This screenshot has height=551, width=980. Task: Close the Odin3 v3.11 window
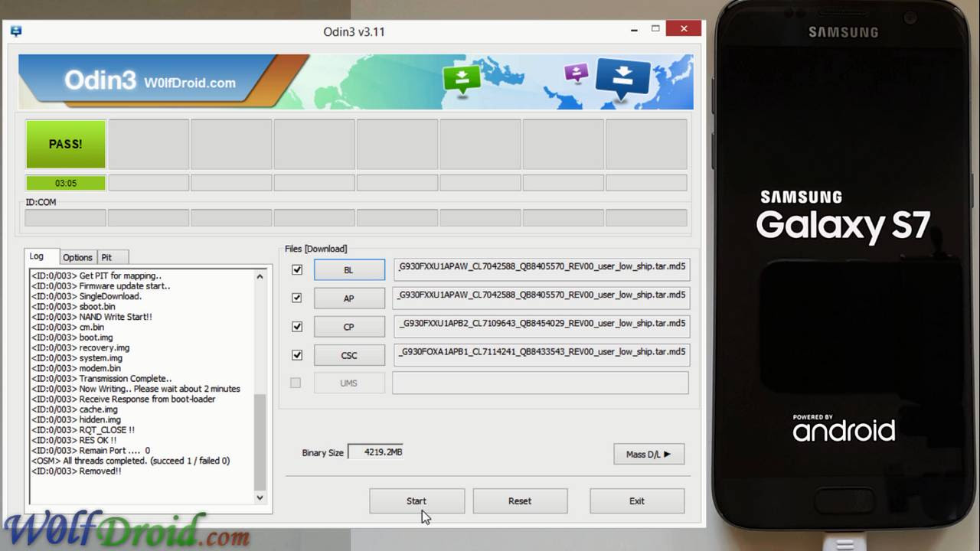[683, 30]
